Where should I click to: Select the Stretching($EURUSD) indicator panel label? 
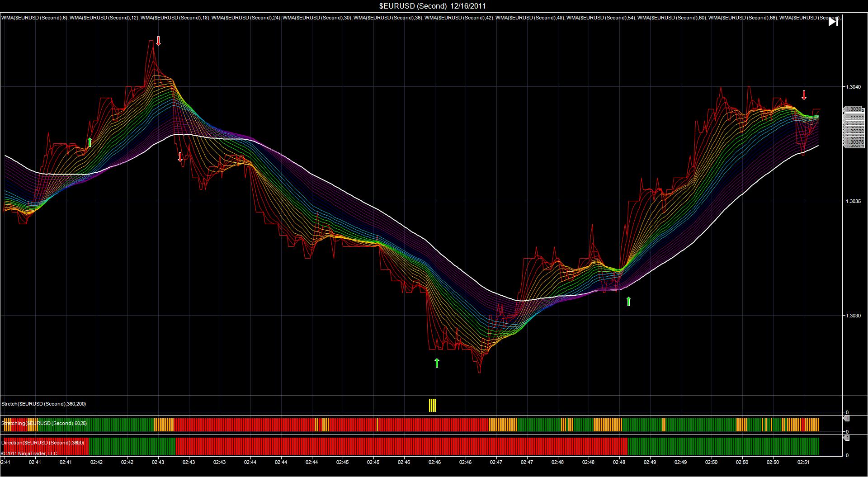click(x=44, y=423)
